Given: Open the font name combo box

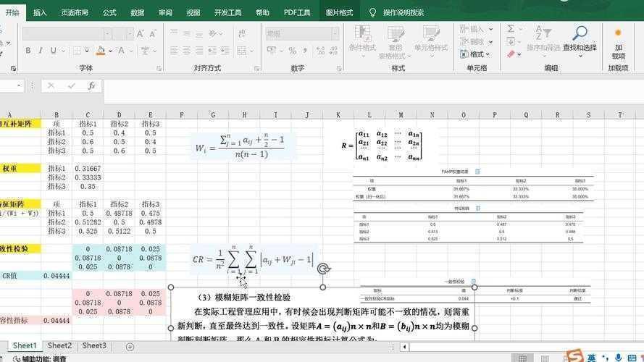Looking at the screenshot, I should (67, 33).
